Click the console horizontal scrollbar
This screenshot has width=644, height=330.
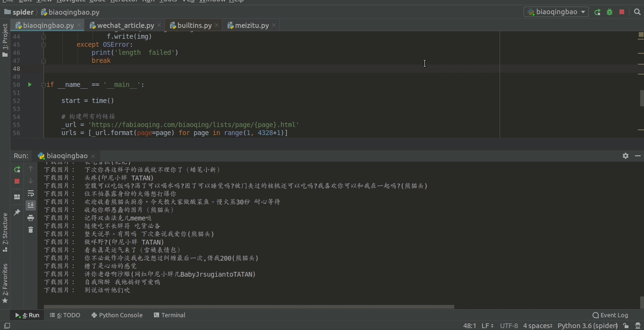point(249,307)
